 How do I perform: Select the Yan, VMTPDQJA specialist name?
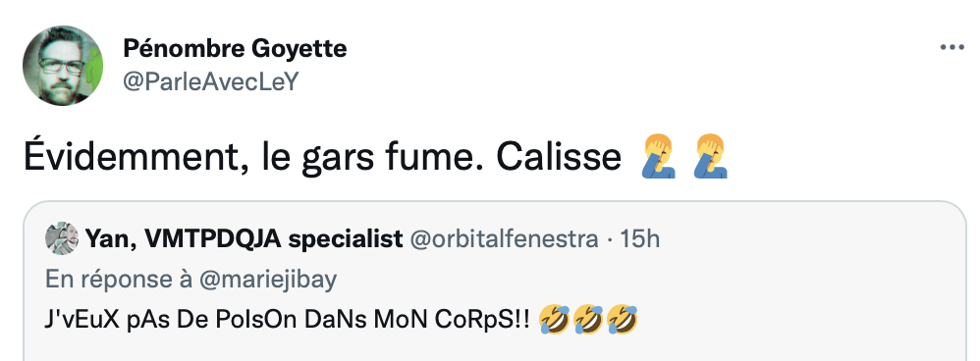(244, 239)
